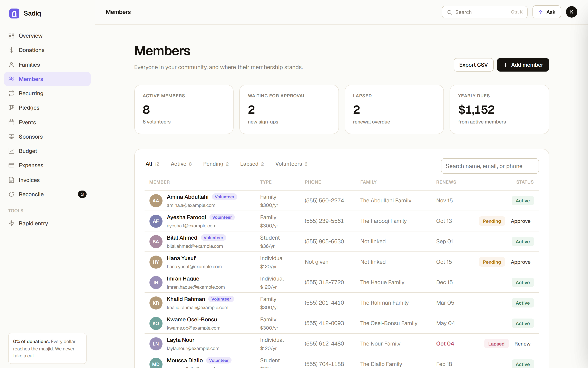Switch to the Lapsed tab

click(x=252, y=164)
